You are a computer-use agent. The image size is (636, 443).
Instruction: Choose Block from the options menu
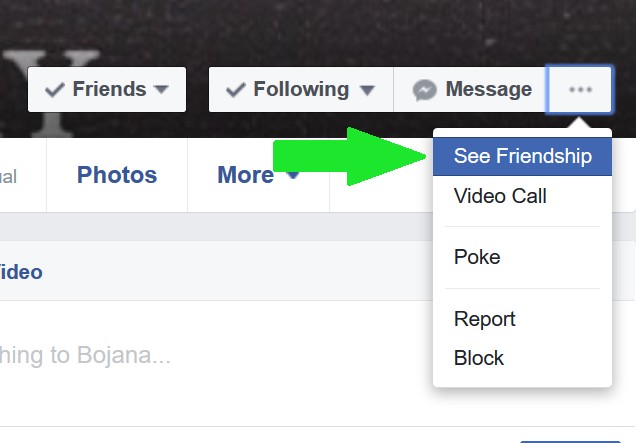coord(479,358)
